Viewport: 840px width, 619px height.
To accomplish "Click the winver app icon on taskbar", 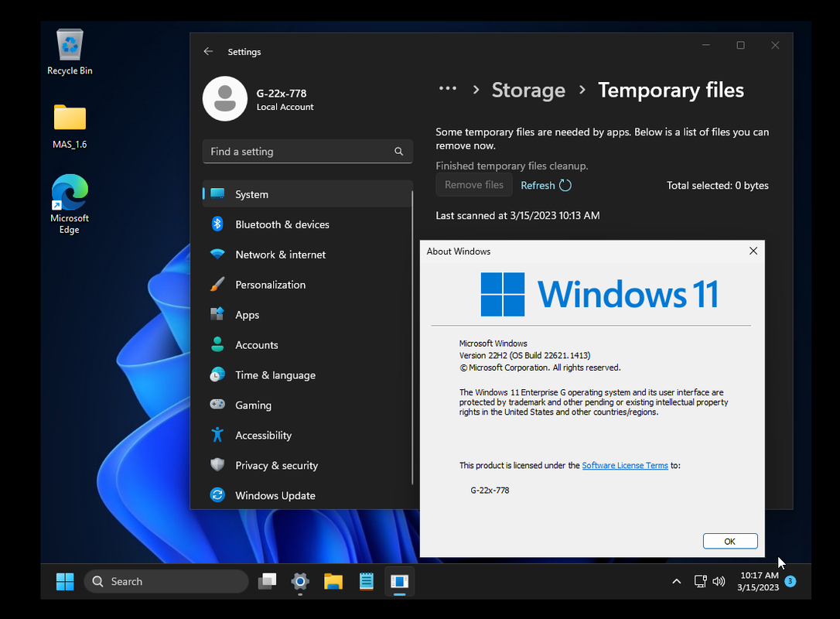I will (x=400, y=582).
